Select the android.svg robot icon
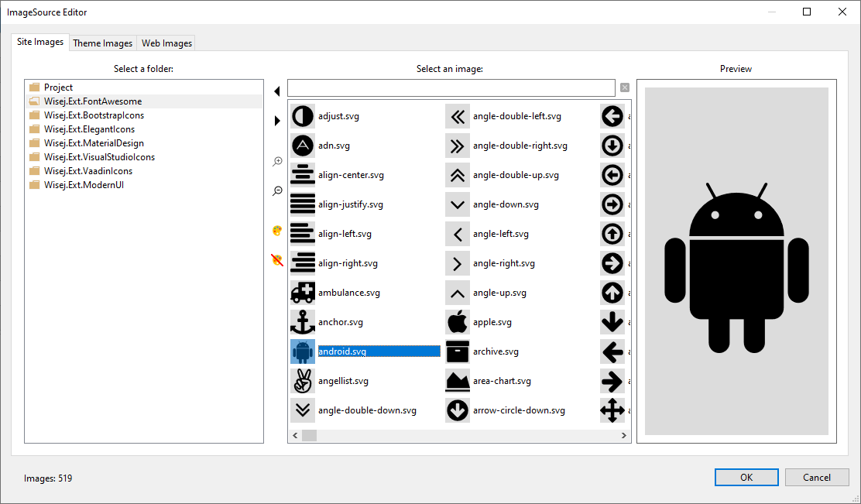Screen dimensions: 861x504 (303, 351)
